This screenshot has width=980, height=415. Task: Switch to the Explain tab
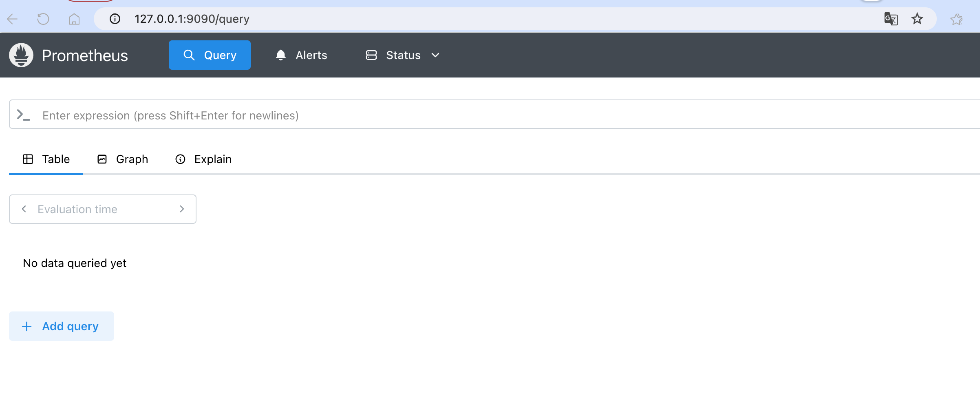pyautogui.click(x=203, y=159)
